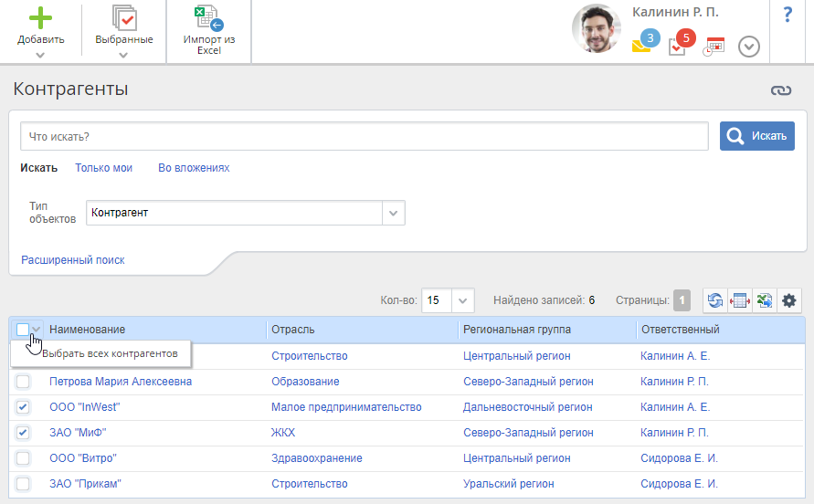Open the Кол-во records count dropdown
Screen dimensions: 814x504
464,300
